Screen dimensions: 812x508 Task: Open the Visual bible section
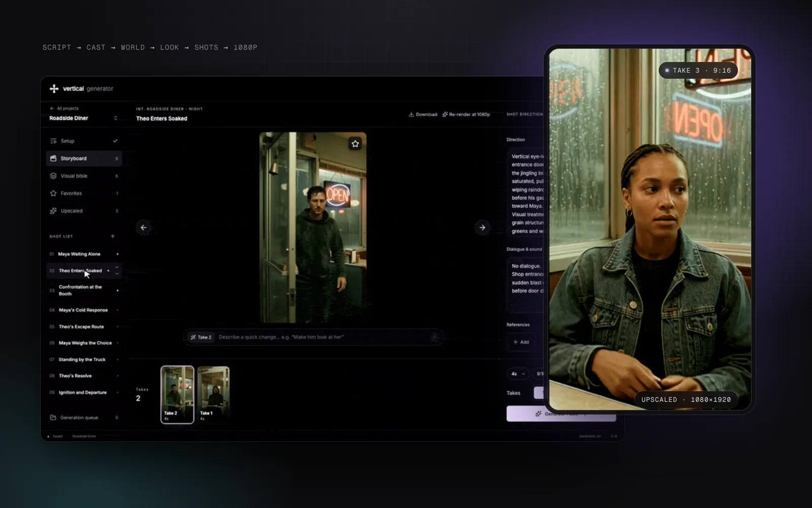(x=84, y=176)
